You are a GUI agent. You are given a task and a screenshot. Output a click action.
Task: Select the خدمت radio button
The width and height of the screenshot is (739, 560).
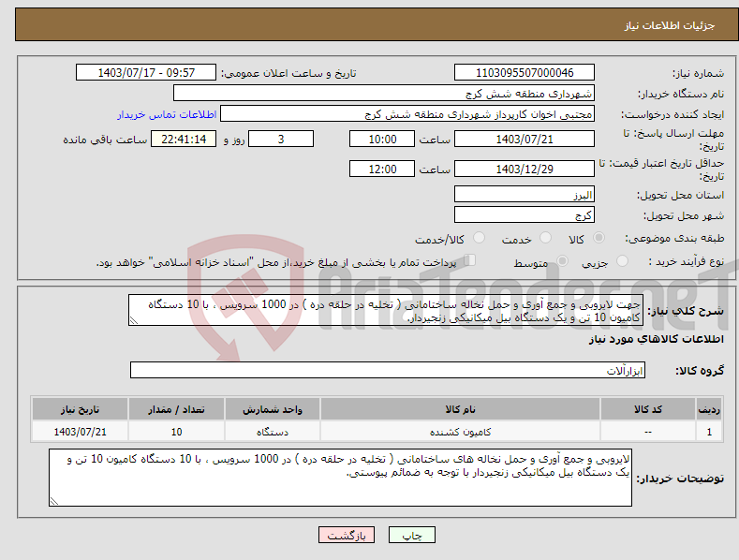(545, 238)
